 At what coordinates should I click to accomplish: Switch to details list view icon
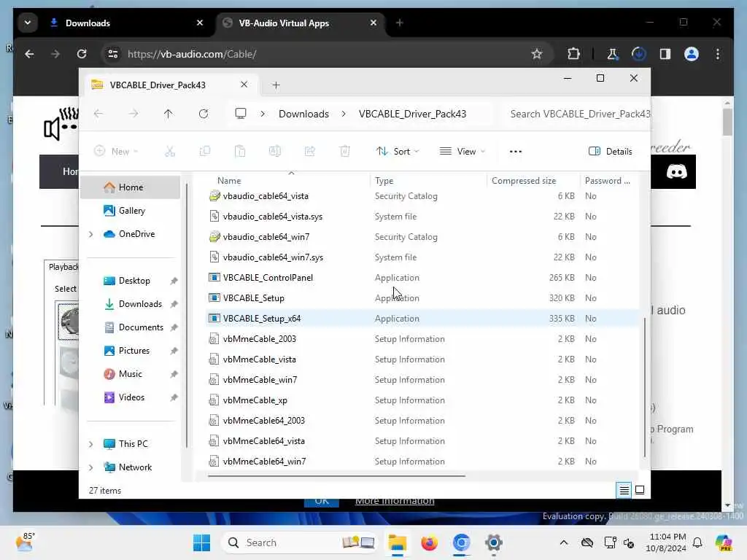(624, 490)
